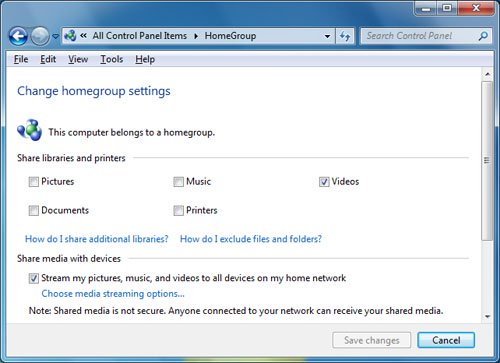Open the Edit menu
Viewport: 500px width, 363px height.
[48, 59]
